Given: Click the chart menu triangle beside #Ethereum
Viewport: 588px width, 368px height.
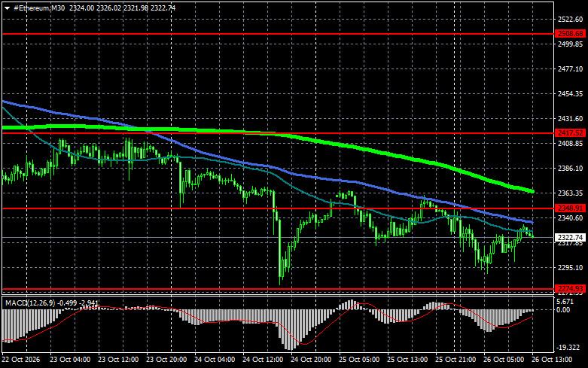Looking at the screenshot, I should [x=7, y=8].
